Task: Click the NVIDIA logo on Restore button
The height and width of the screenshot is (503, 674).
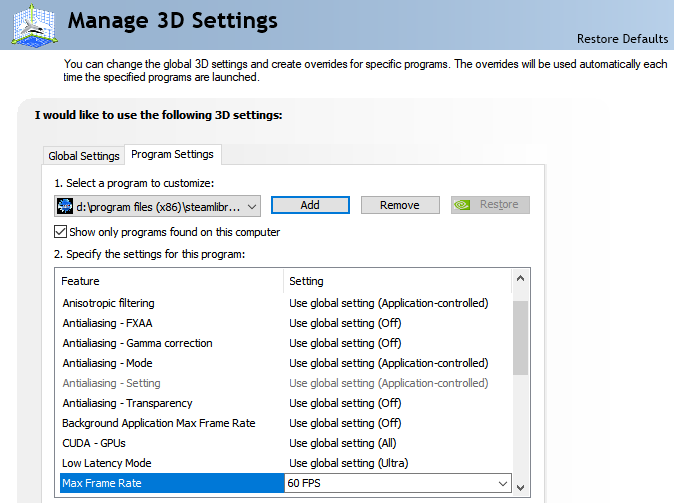Action: (x=463, y=205)
